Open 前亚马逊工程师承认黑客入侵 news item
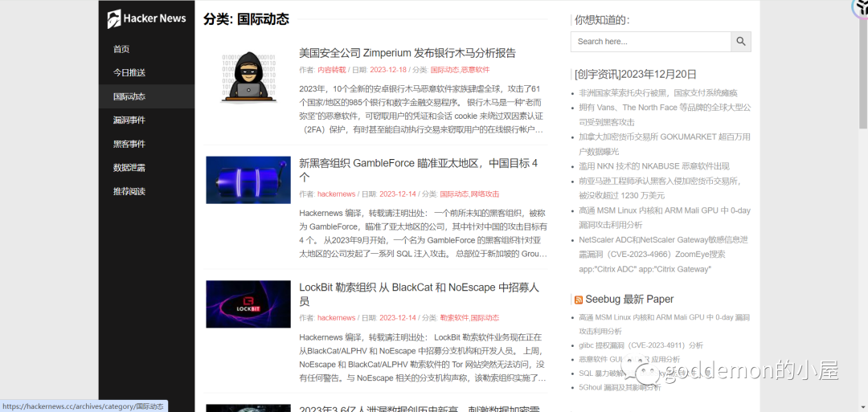The image size is (868, 412). 660,189
